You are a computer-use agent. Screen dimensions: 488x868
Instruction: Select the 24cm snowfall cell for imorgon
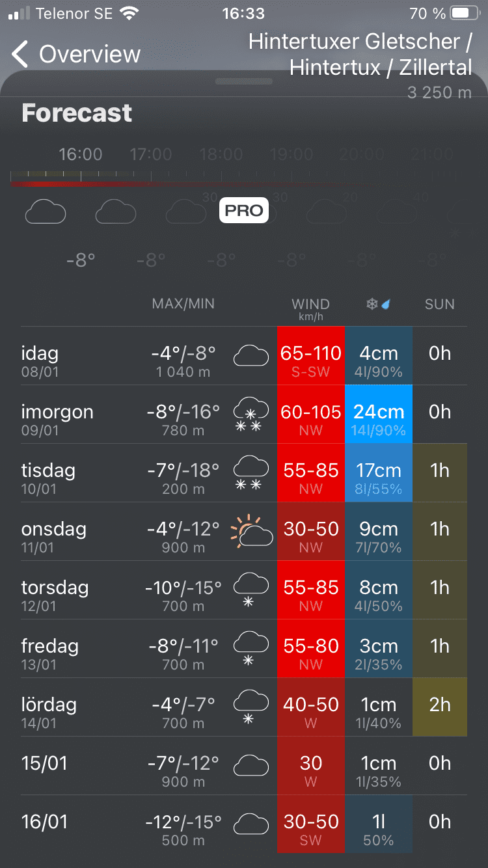379,414
